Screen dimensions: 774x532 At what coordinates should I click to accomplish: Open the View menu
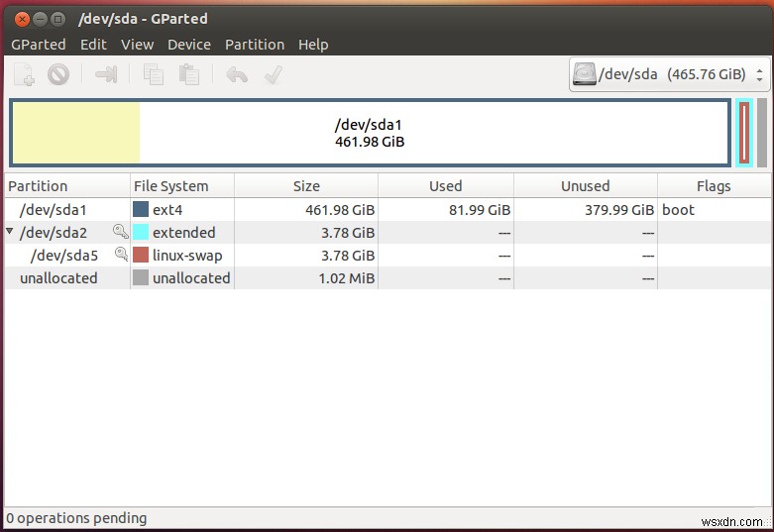coord(137,45)
